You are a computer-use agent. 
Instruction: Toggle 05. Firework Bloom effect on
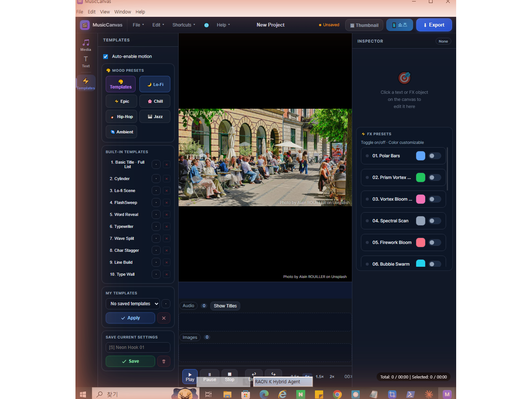(434, 242)
